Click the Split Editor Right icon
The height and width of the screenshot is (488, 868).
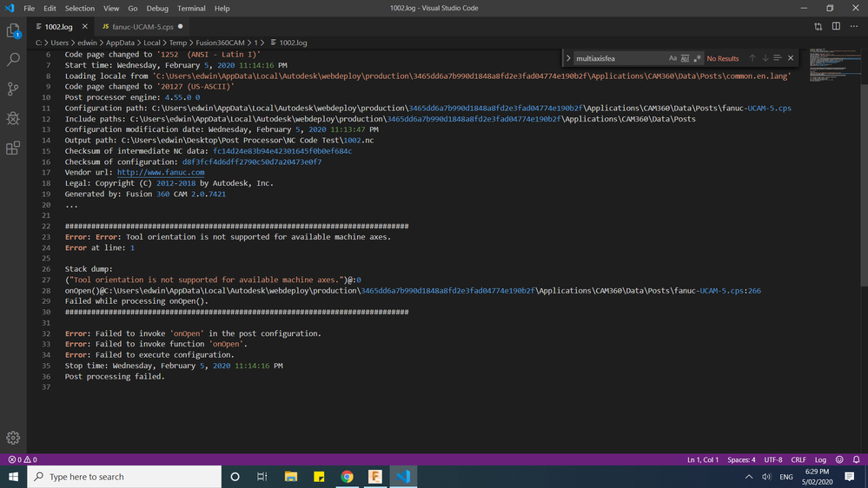[836, 27]
